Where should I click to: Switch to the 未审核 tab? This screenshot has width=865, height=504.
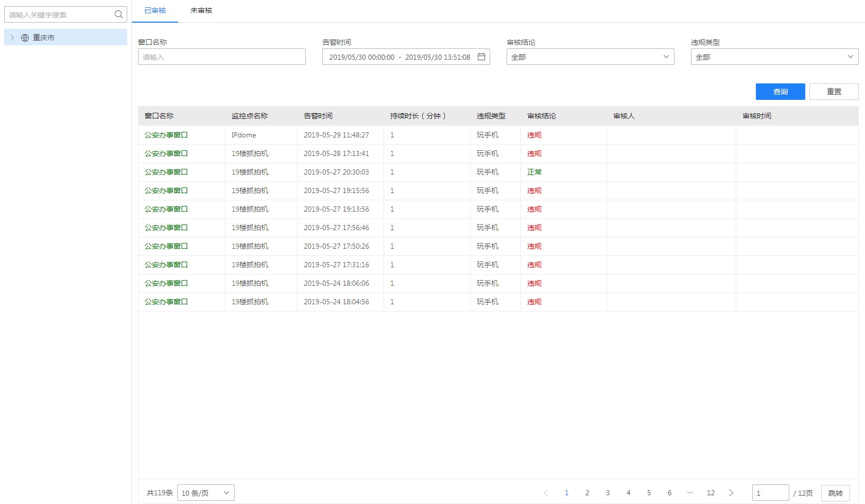click(201, 10)
